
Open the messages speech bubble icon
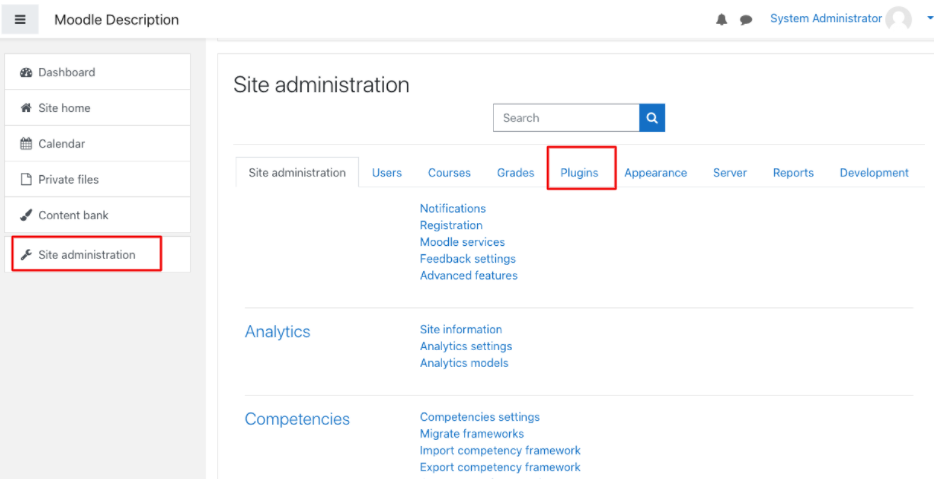[x=746, y=20]
